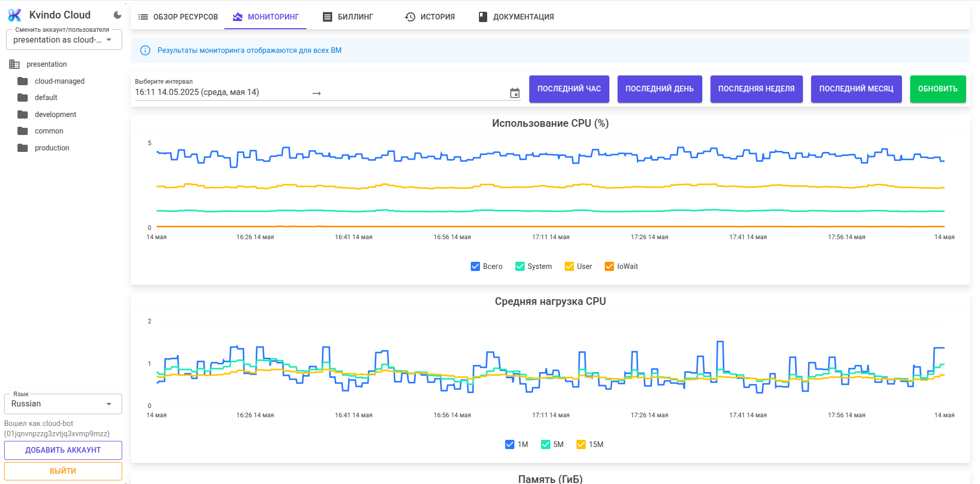Select the Последняя неделя interval button
Image resolution: width=980 pixels, height=484 pixels.
756,89
